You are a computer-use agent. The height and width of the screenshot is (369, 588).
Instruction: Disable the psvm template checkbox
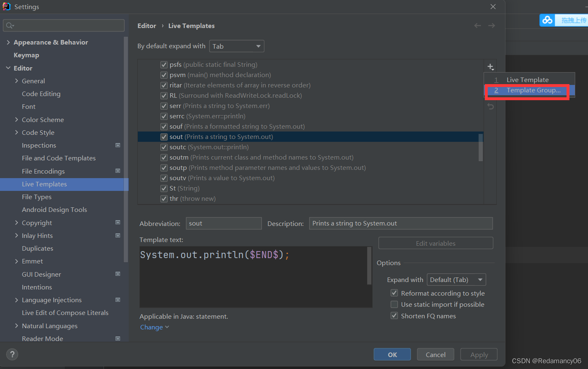[164, 75]
